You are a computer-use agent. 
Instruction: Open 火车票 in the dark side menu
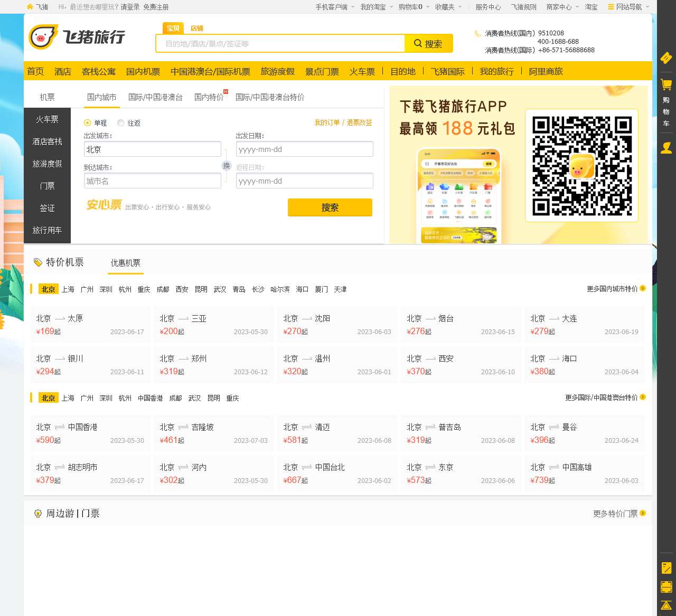(48, 119)
